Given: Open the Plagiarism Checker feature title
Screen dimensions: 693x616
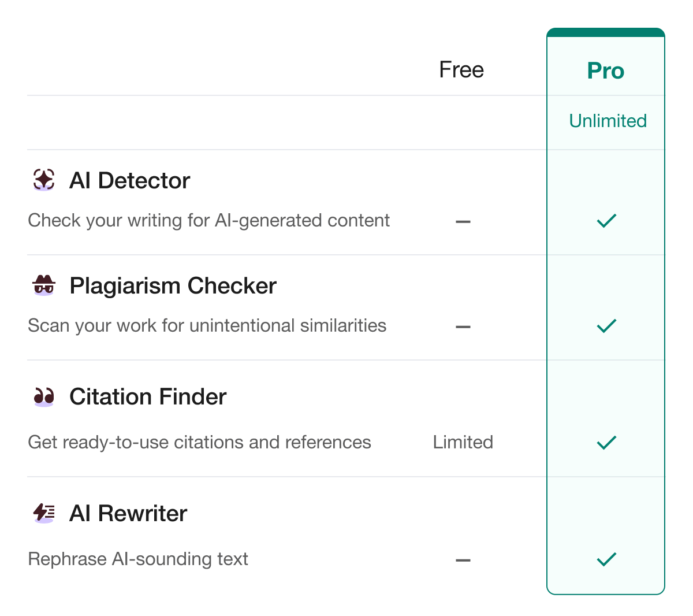Looking at the screenshot, I should point(173,285).
